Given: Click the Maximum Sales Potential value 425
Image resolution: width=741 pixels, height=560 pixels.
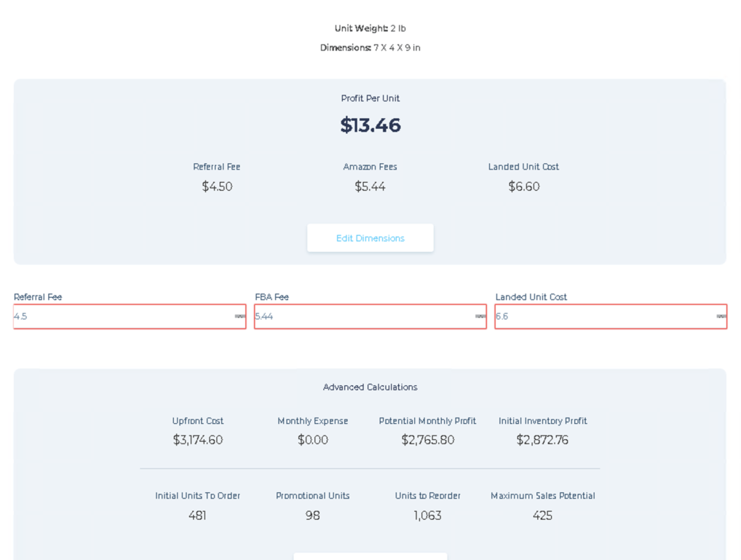Looking at the screenshot, I should (x=542, y=516).
